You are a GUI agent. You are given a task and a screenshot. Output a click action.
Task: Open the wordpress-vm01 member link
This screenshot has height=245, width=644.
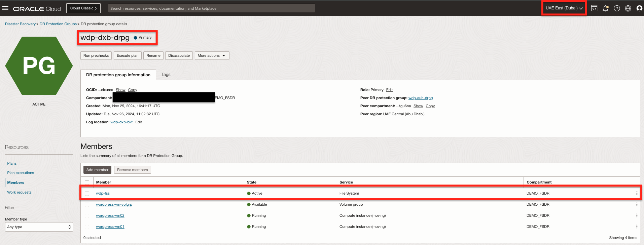pos(110,227)
